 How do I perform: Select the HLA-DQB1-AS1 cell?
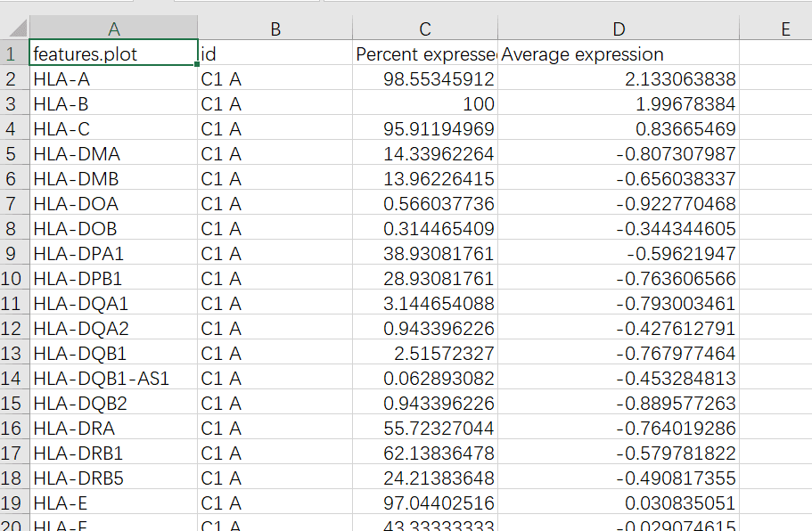pos(113,379)
